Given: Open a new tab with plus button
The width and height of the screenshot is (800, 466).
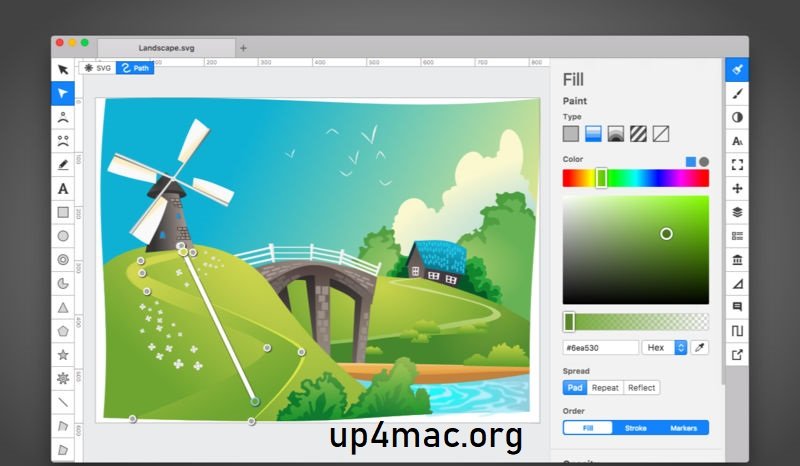Looking at the screenshot, I should click(x=243, y=48).
